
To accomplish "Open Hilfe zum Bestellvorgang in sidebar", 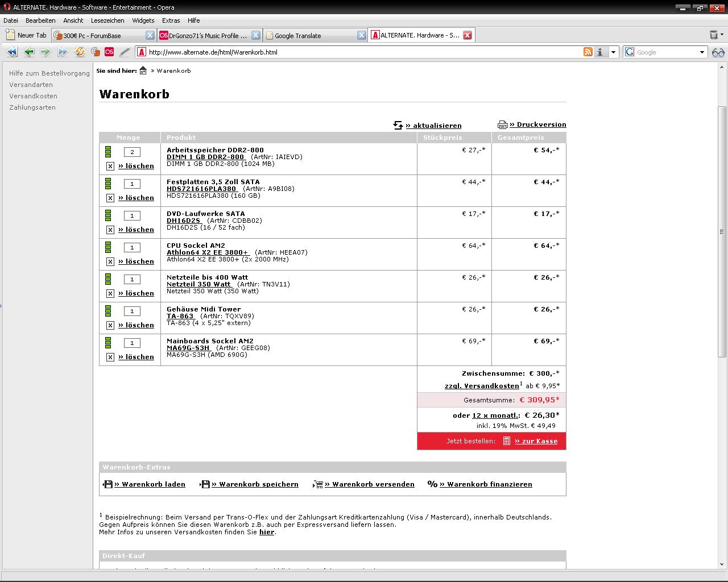I will pos(49,73).
